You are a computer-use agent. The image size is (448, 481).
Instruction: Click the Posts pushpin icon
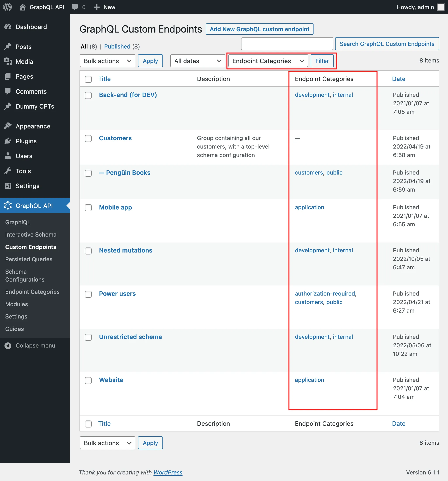pyautogui.click(x=8, y=47)
